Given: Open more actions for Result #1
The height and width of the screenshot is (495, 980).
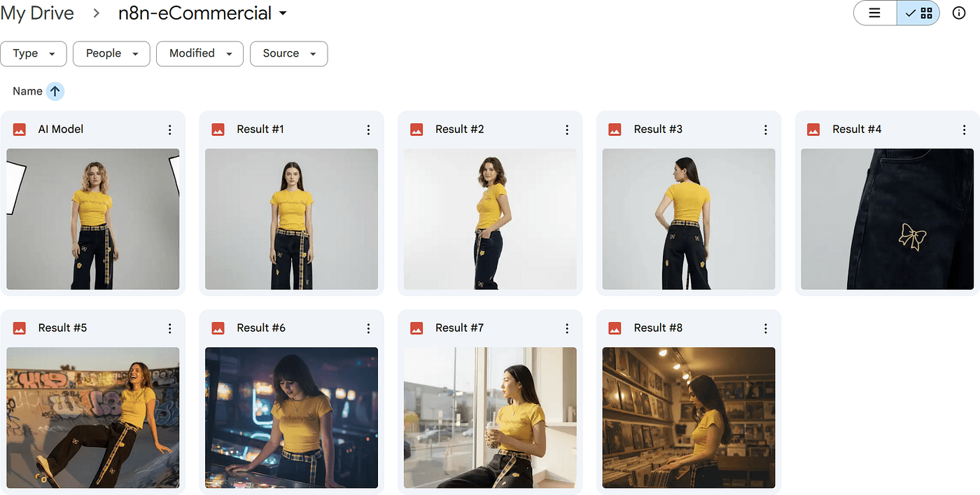Looking at the screenshot, I should coord(368,130).
